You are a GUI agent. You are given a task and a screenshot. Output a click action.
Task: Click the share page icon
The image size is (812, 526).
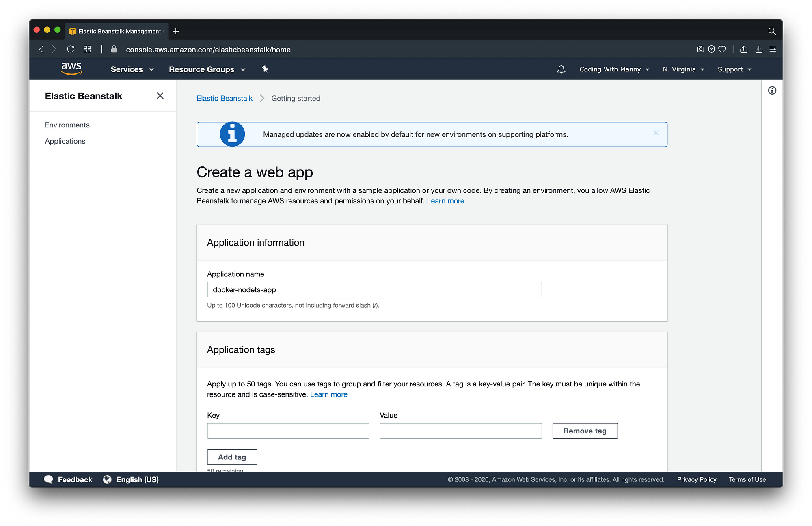pos(743,49)
